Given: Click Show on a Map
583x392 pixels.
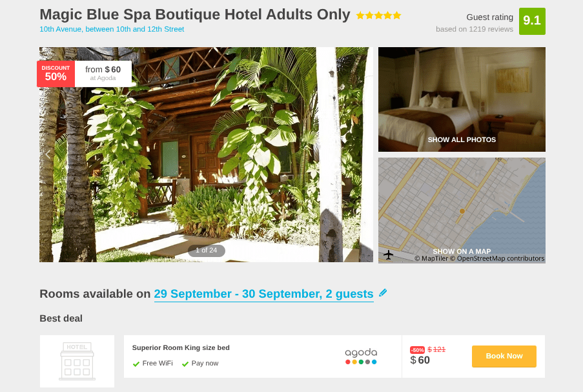Looking at the screenshot, I should click(462, 251).
